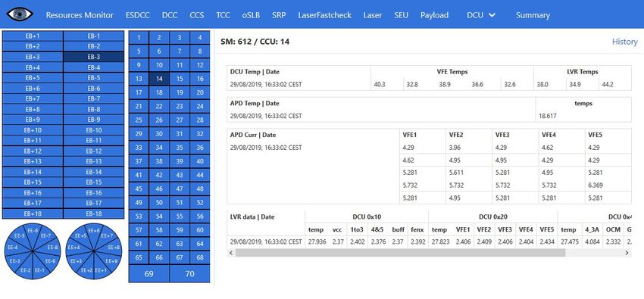This screenshot has height=299, width=644.
Task: Click the eye logo icon
Action: click(20, 14)
